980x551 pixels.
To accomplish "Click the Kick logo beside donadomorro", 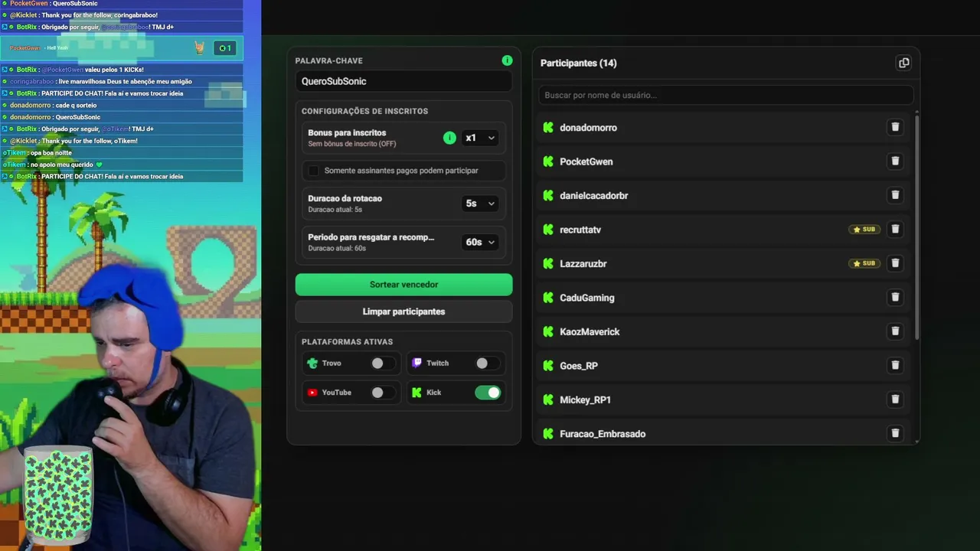I will (548, 127).
